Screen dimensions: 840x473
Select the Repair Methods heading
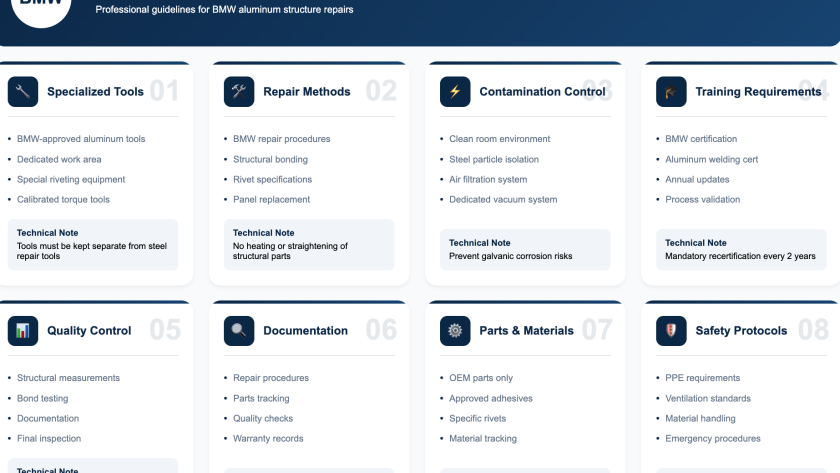pos(306,92)
